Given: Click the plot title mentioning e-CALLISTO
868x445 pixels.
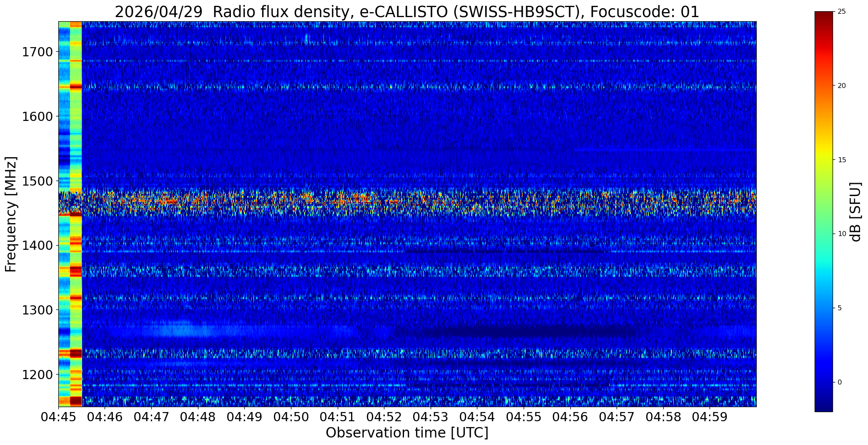Looking at the screenshot, I should click(407, 12).
